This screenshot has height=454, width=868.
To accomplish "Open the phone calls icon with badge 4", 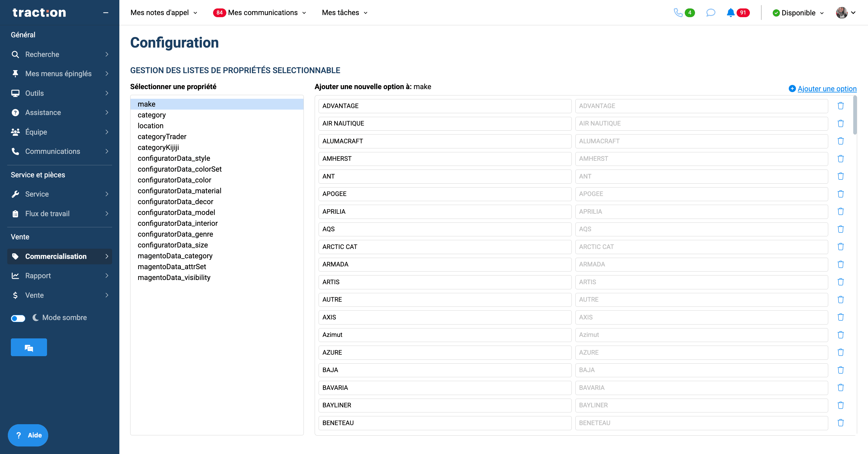I will pos(684,13).
